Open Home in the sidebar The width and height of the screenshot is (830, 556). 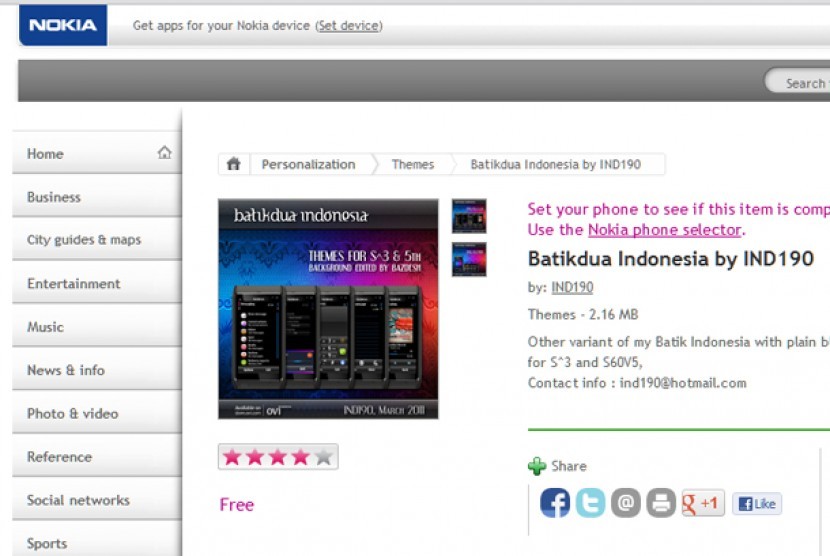(97, 153)
